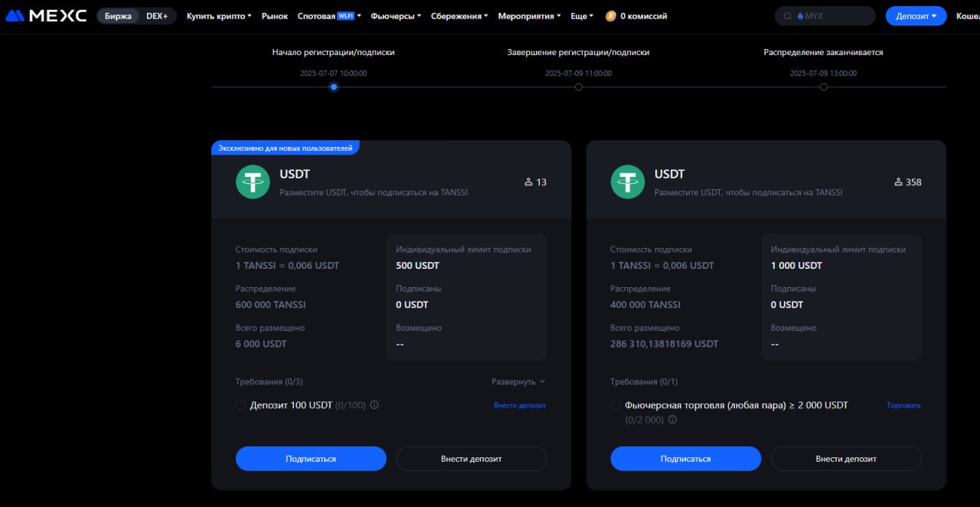Image resolution: width=980 pixels, height=507 pixels.
Task: Click the Эксклюзивно для новых пользователей badge
Action: click(x=286, y=147)
